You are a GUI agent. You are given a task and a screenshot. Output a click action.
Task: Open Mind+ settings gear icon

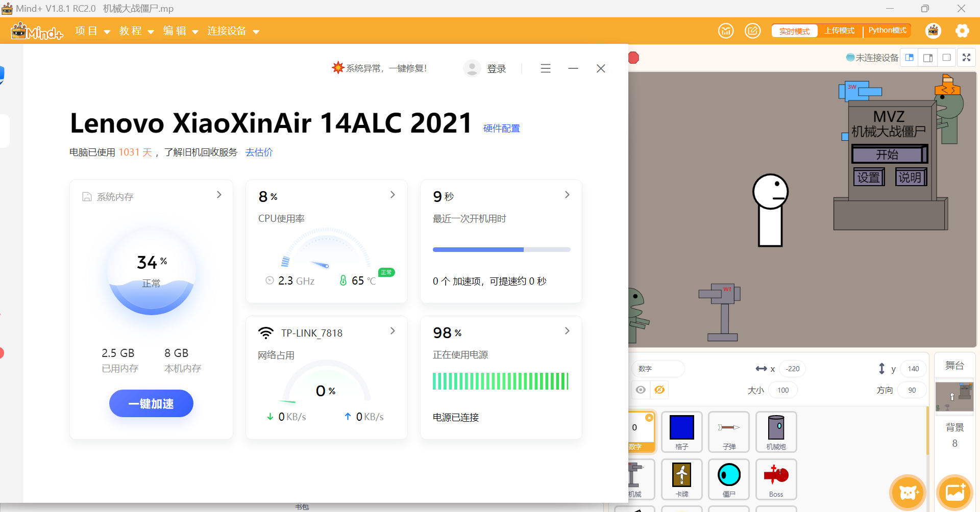[x=962, y=31]
